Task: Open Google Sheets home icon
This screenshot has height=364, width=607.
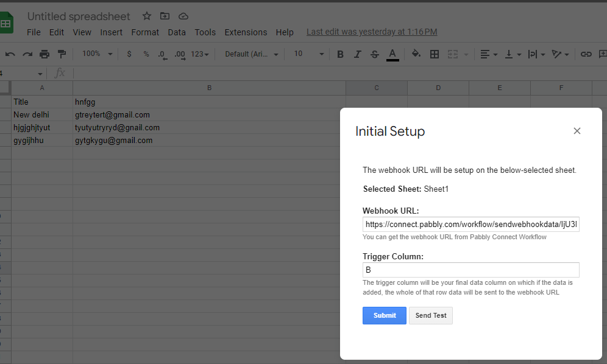Action: coord(6,23)
